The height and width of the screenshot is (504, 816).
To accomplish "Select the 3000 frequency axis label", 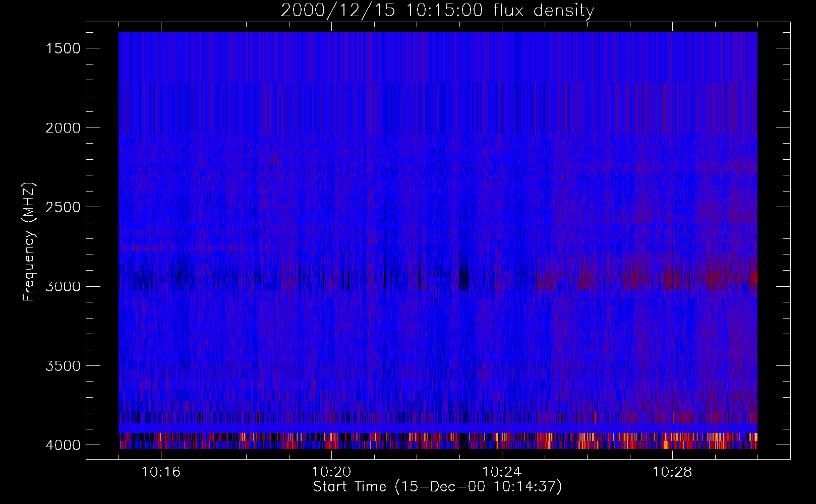I will tap(63, 287).
